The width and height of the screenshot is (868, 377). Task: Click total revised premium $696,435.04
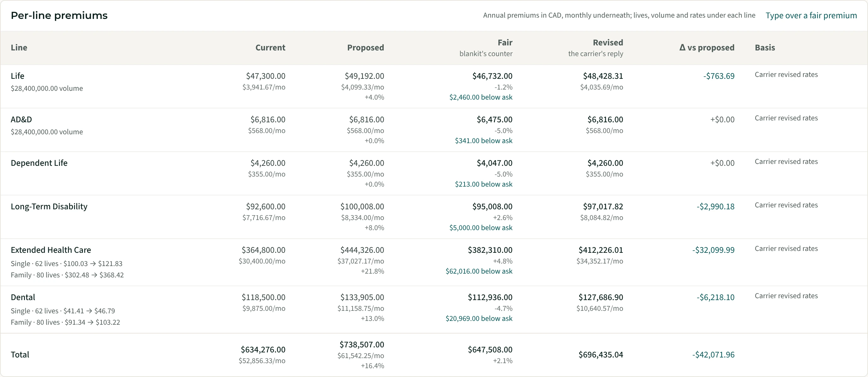pos(601,354)
